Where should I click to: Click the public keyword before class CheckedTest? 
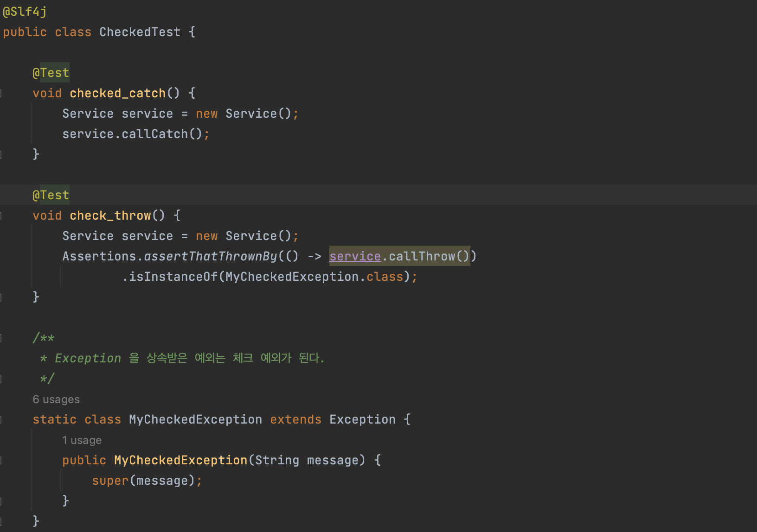25,32
